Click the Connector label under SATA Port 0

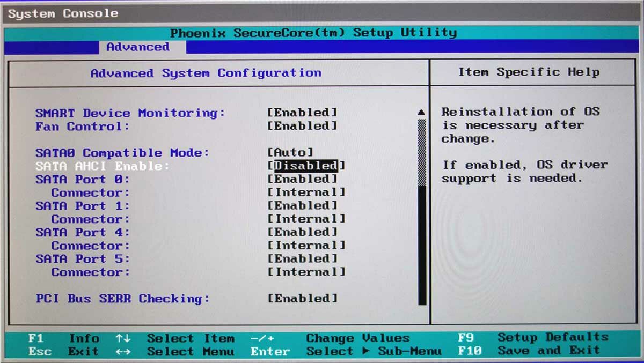click(x=91, y=192)
